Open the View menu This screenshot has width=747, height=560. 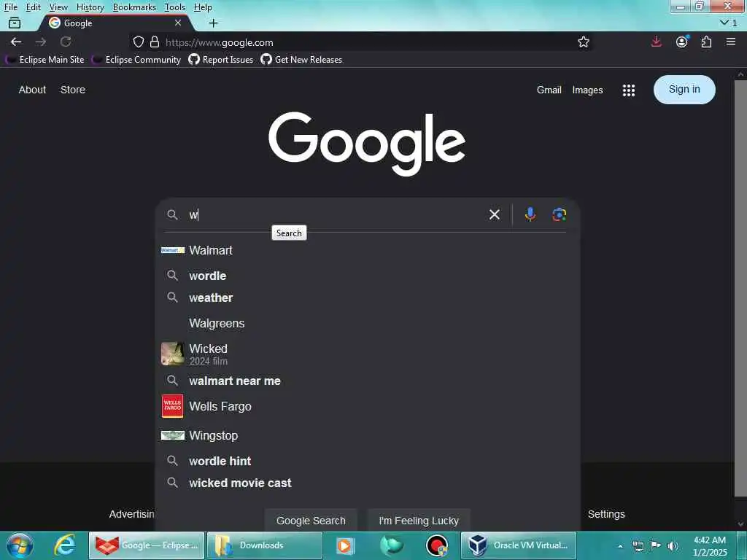click(x=58, y=7)
